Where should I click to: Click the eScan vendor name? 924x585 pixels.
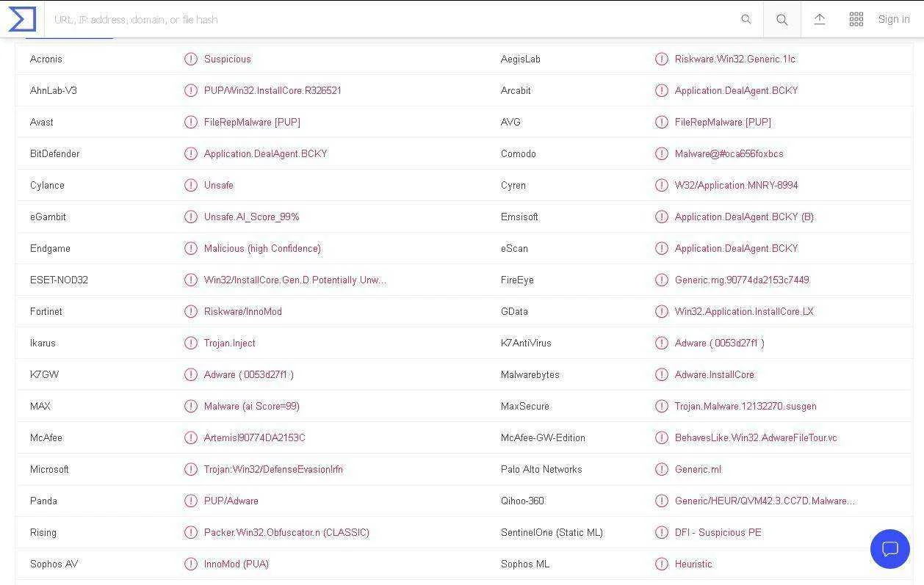pyautogui.click(x=514, y=248)
